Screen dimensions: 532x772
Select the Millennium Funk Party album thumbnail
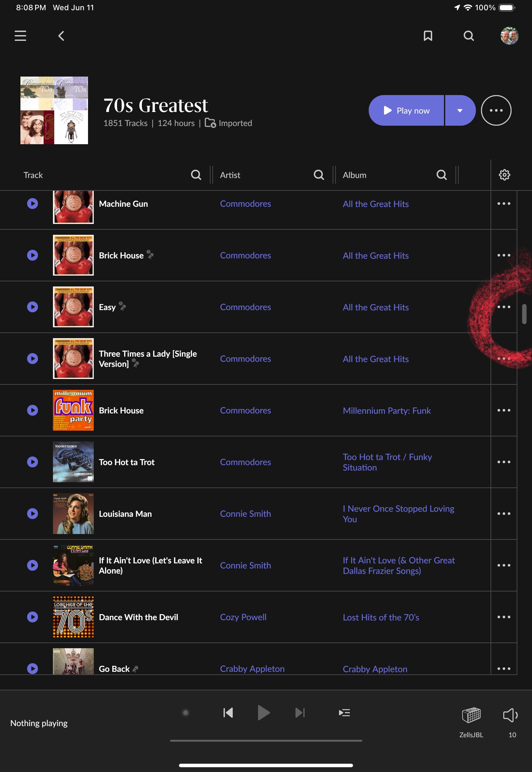click(x=73, y=410)
